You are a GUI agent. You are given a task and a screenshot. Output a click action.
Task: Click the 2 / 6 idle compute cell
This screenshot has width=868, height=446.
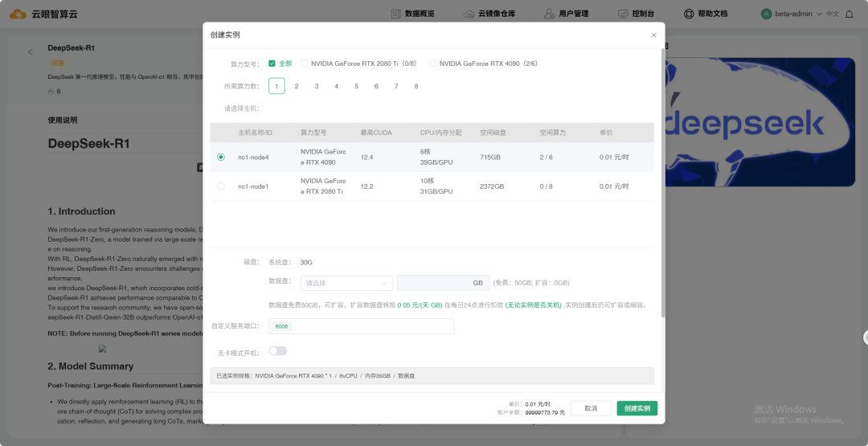(x=546, y=158)
